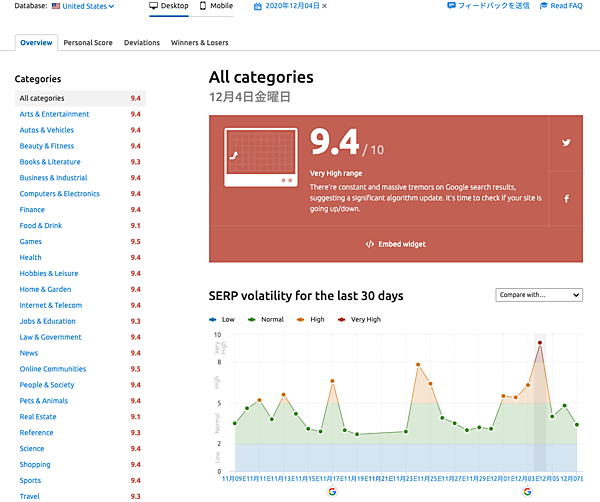Image resolution: width=600 pixels, height=502 pixels.
Task: Switch to Winners & Losers tab
Action: [x=199, y=43]
